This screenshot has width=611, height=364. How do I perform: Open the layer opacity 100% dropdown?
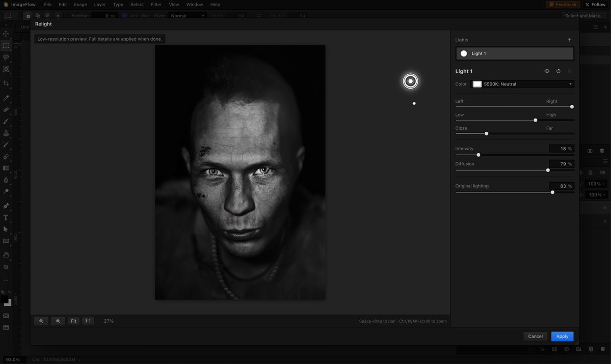point(596,184)
